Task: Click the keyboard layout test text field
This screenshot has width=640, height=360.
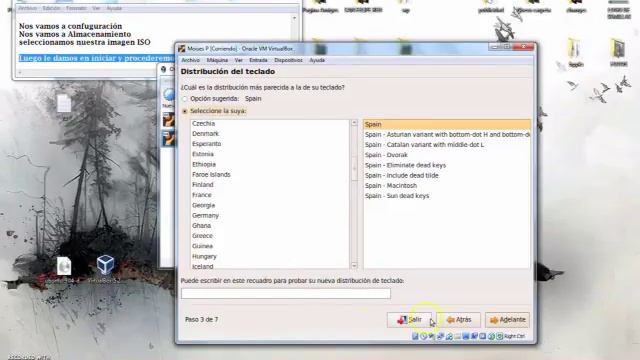Action: tap(286, 293)
